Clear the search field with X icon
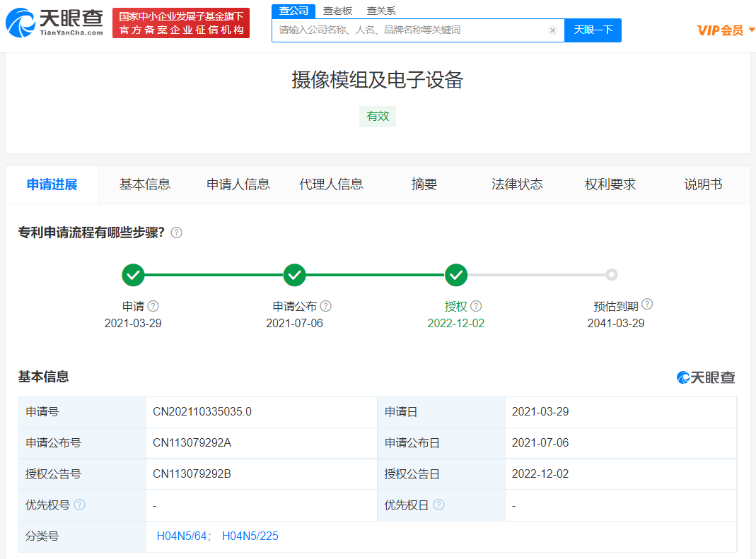Image resolution: width=756 pixels, height=559 pixels. [552, 30]
